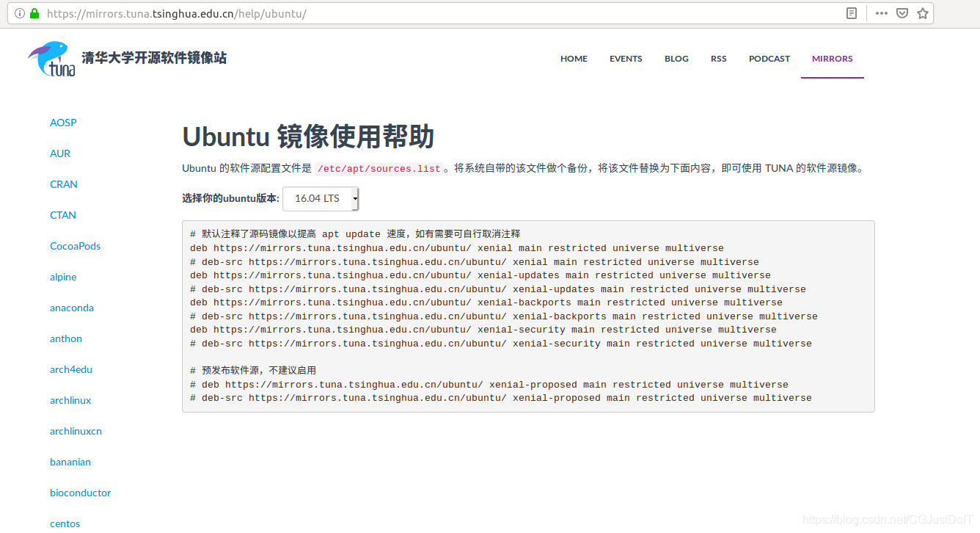Click the site information icon in address bar

pos(20,13)
